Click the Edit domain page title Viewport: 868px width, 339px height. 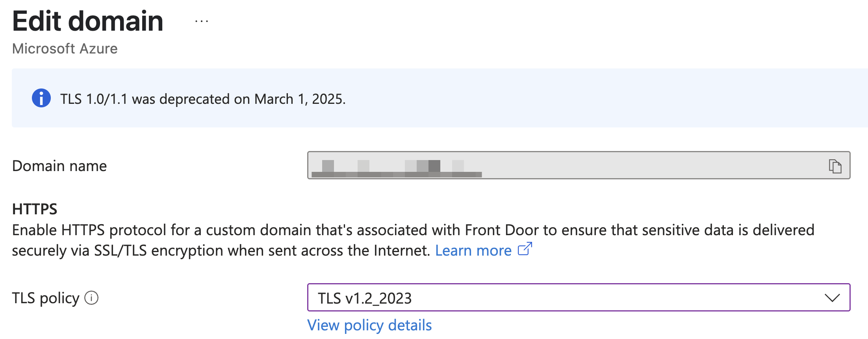coord(88,21)
